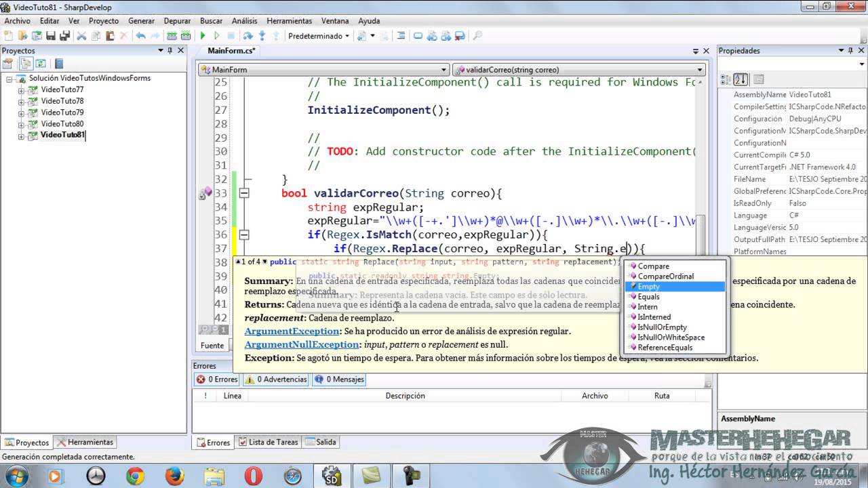
Task: Open the Archivo menu
Action: (x=18, y=21)
